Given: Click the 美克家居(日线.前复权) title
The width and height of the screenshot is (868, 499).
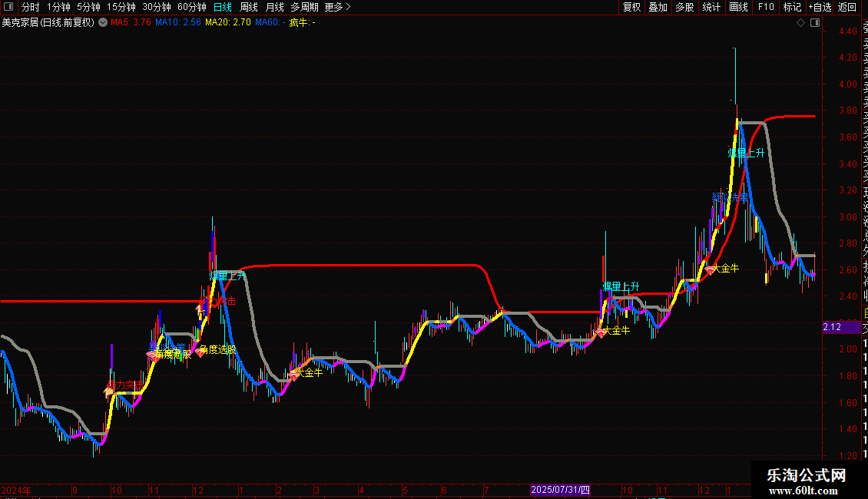Looking at the screenshot, I should click(x=48, y=23).
